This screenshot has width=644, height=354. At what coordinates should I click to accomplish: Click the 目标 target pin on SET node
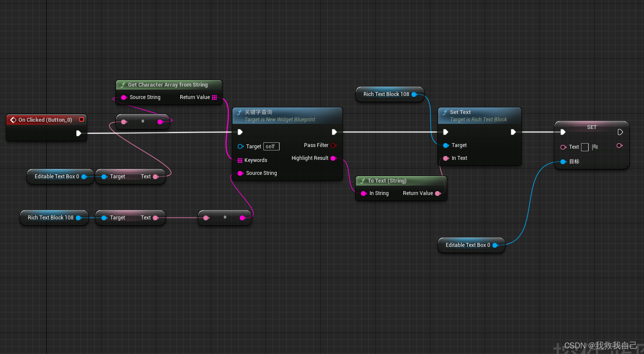point(563,162)
